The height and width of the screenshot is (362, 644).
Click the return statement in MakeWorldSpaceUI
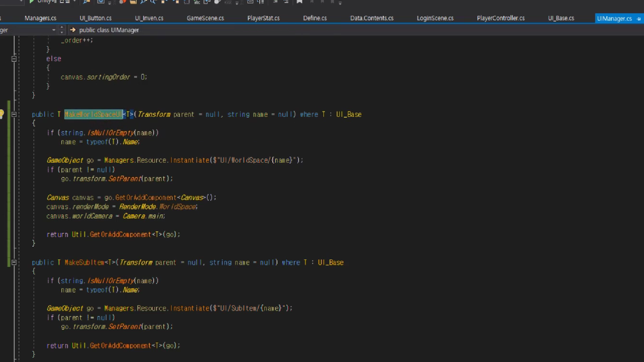click(x=113, y=234)
